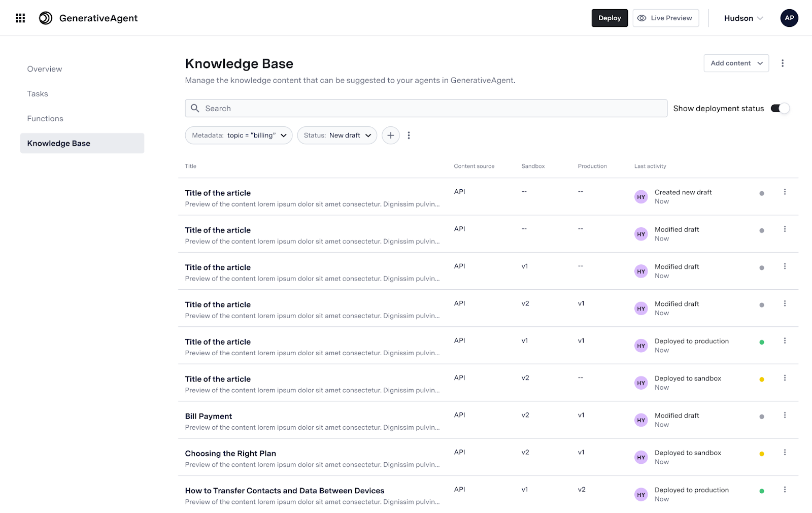Click the plus icon to add filter
Screen dimensions: 812x513
click(390, 135)
